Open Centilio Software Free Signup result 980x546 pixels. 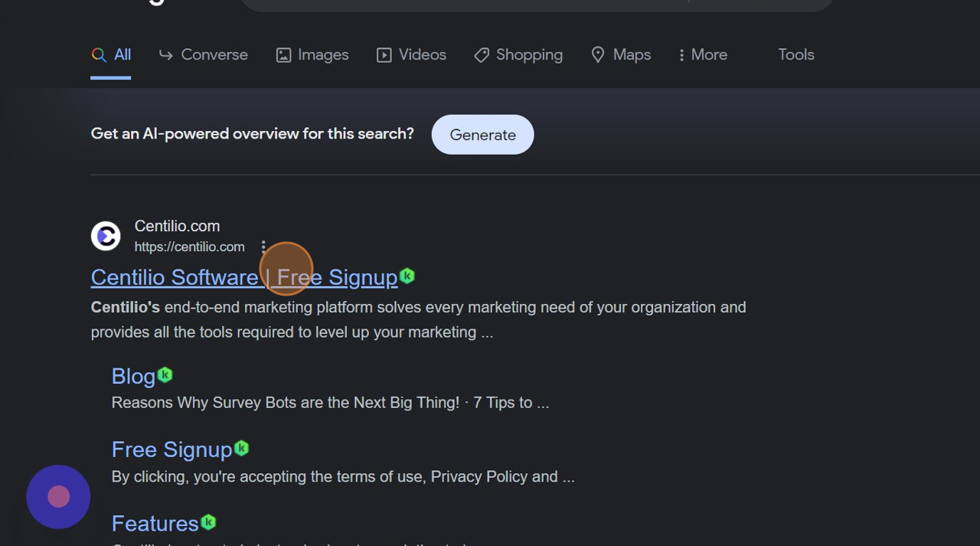pyautogui.click(x=244, y=277)
